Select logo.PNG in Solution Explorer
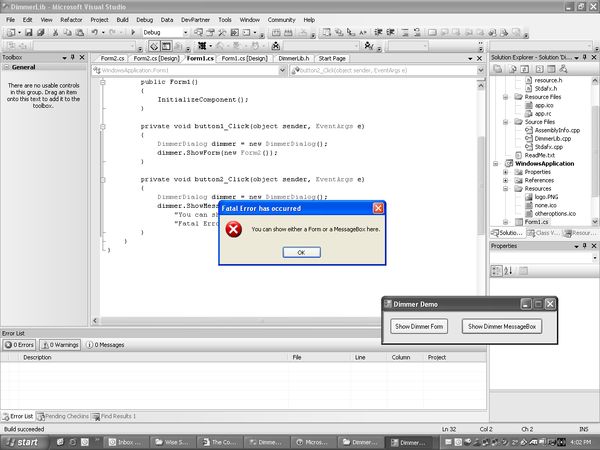600x450 pixels. click(x=546, y=197)
